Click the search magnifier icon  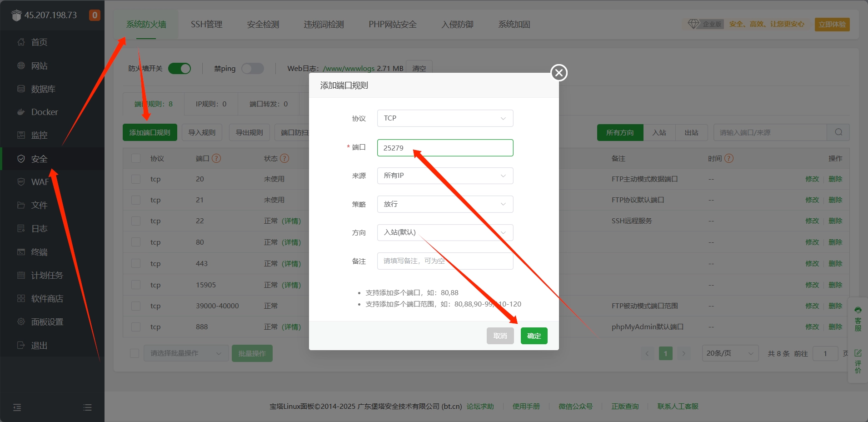(838, 132)
